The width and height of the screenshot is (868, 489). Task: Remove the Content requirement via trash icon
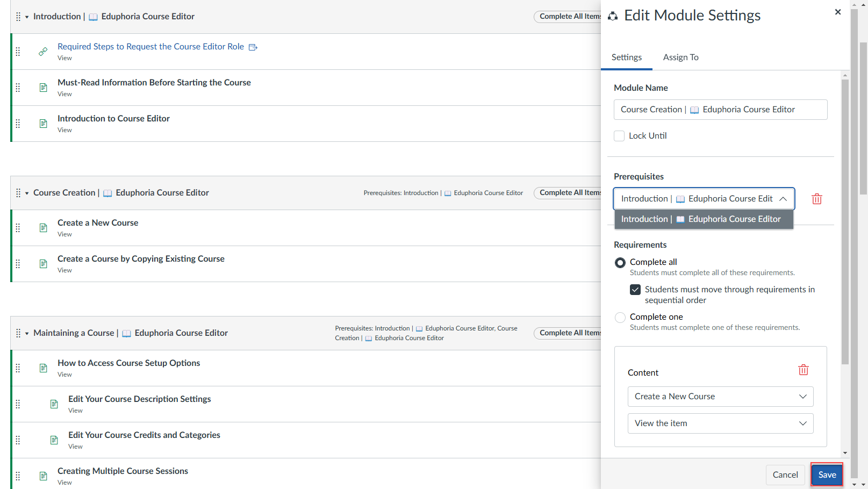[803, 370]
